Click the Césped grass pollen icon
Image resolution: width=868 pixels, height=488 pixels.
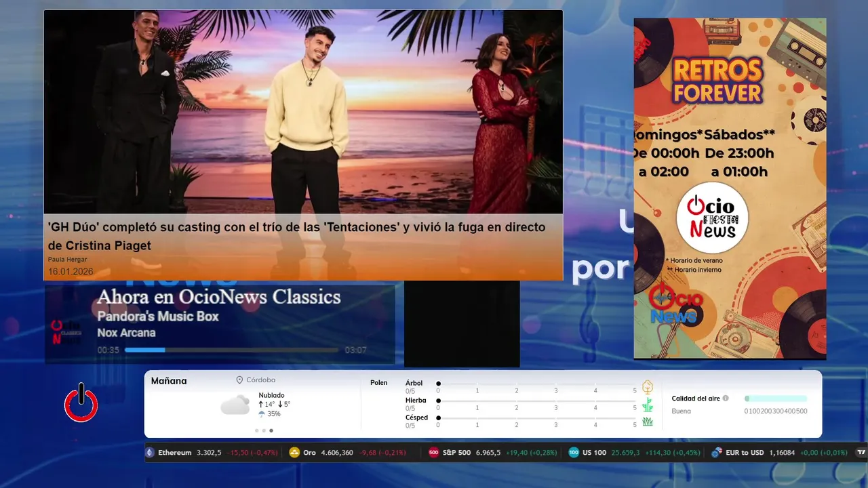click(648, 422)
